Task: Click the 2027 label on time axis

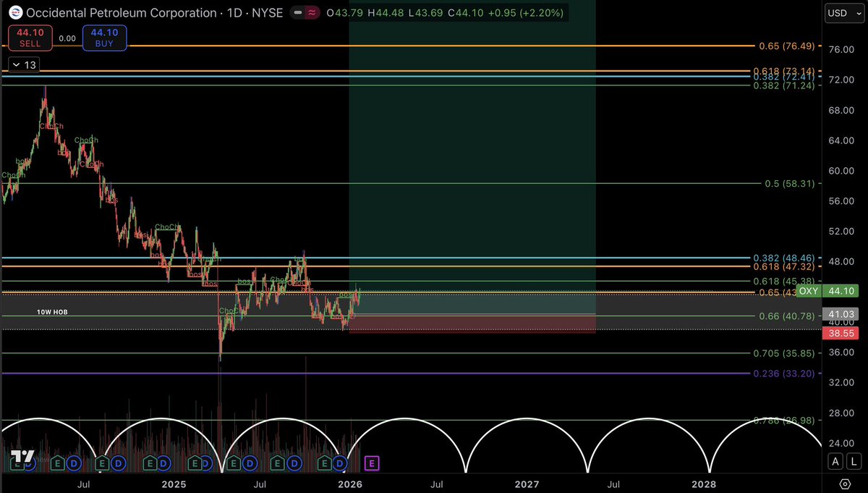Action: (527, 483)
